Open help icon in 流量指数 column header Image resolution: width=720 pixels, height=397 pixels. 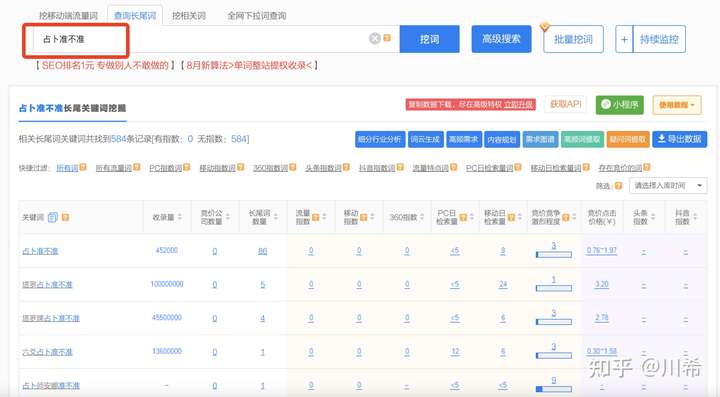tap(315, 217)
